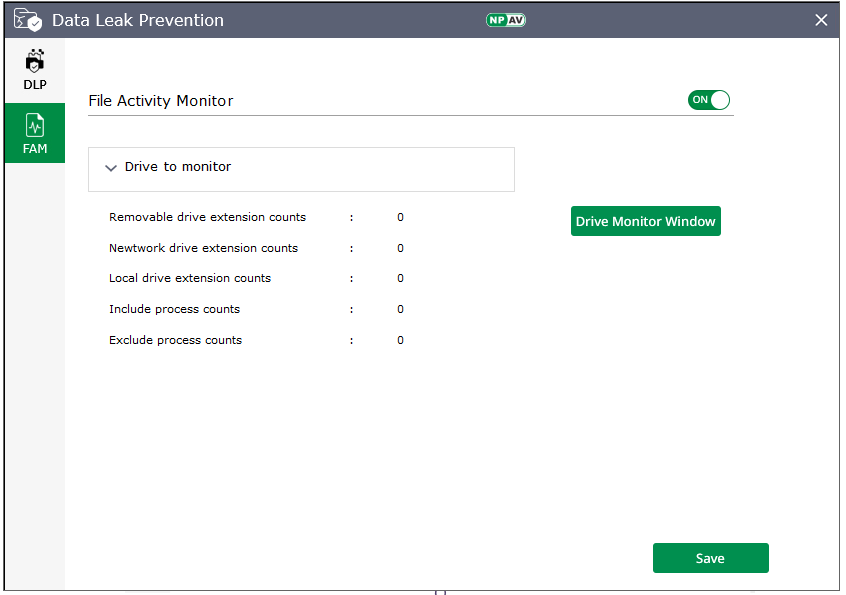The width and height of the screenshot is (846, 595).
Task: Click the File Activity Monitor heading
Action: pos(161,101)
